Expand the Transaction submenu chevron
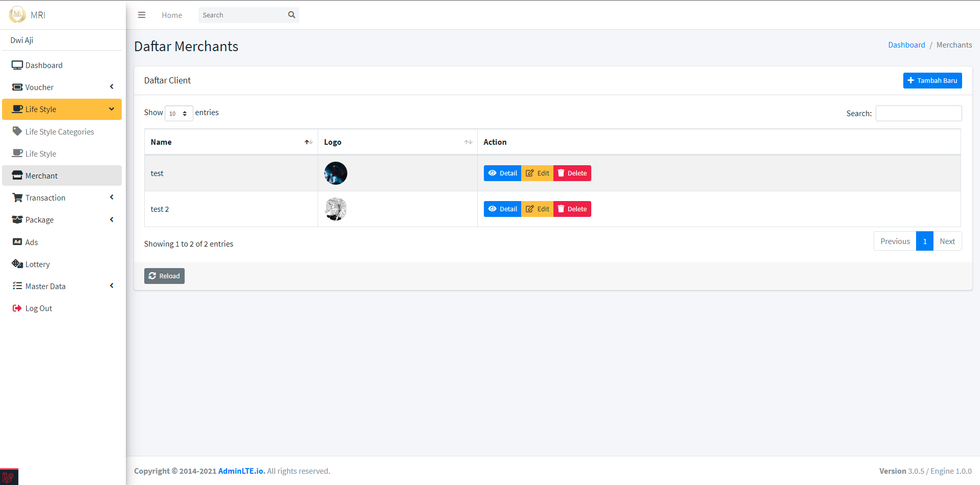The image size is (980, 485). (112, 197)
